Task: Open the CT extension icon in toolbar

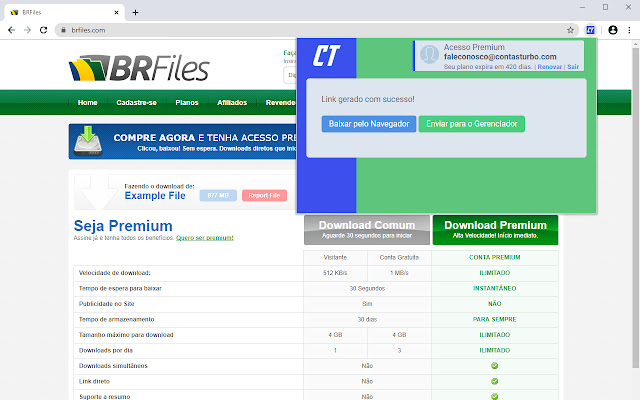Action: click(x=590, y=30)
